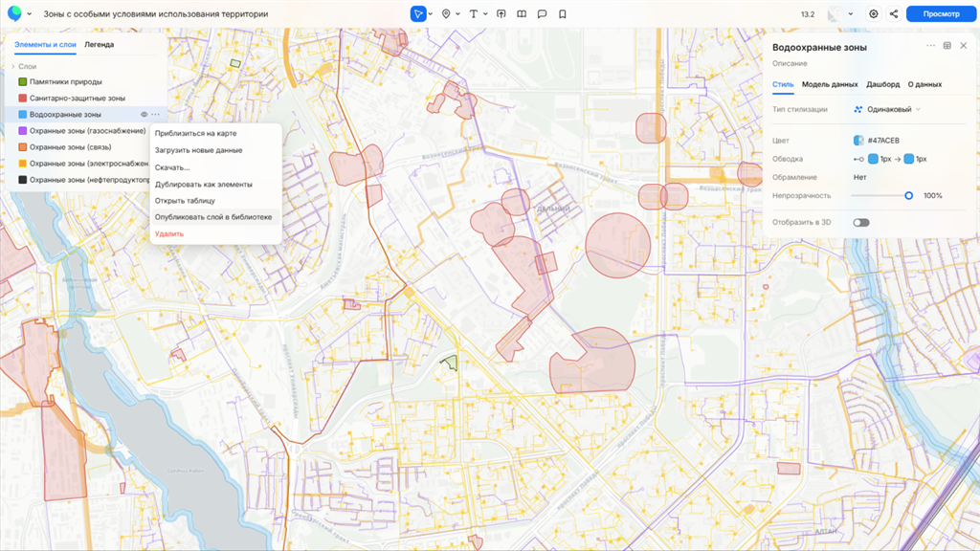Click the bookmark icon in toolbar
The image size is (980, 551).
562,14
